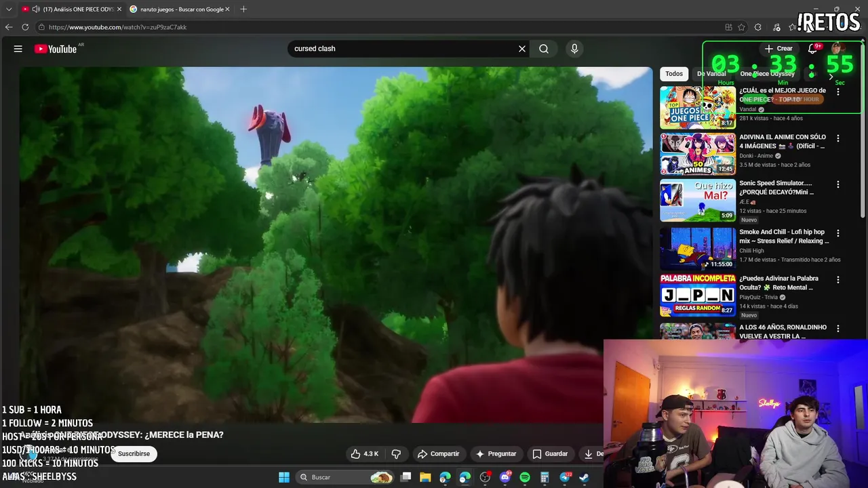
Task: Open PlayQuiz - Trivia channel link
Action: point(758,297)
